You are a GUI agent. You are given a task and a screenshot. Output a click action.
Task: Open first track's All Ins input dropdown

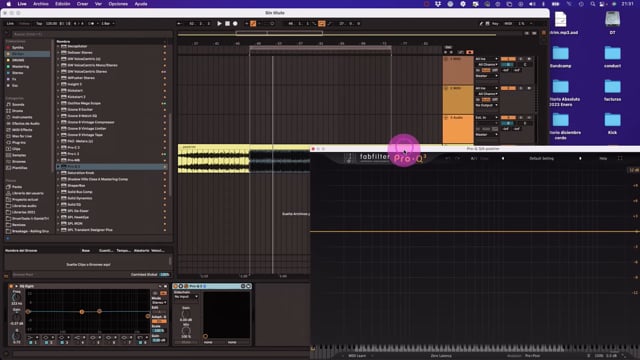487,59
